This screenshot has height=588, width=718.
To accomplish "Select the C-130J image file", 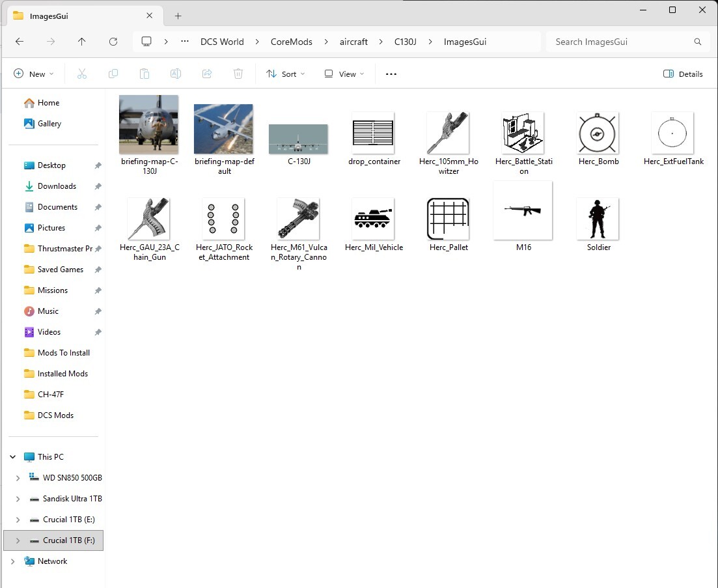I will (x=299, y=145).
